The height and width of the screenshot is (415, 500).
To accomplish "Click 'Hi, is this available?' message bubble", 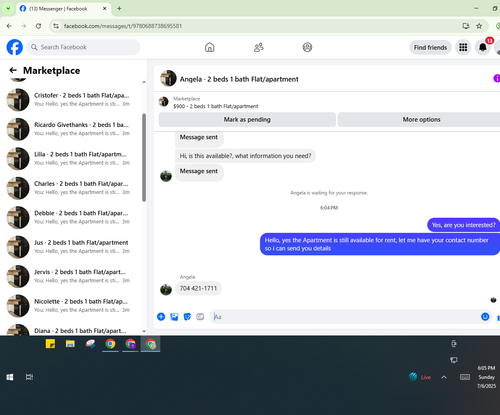I will pyautogui.click(x=245, y=156).
